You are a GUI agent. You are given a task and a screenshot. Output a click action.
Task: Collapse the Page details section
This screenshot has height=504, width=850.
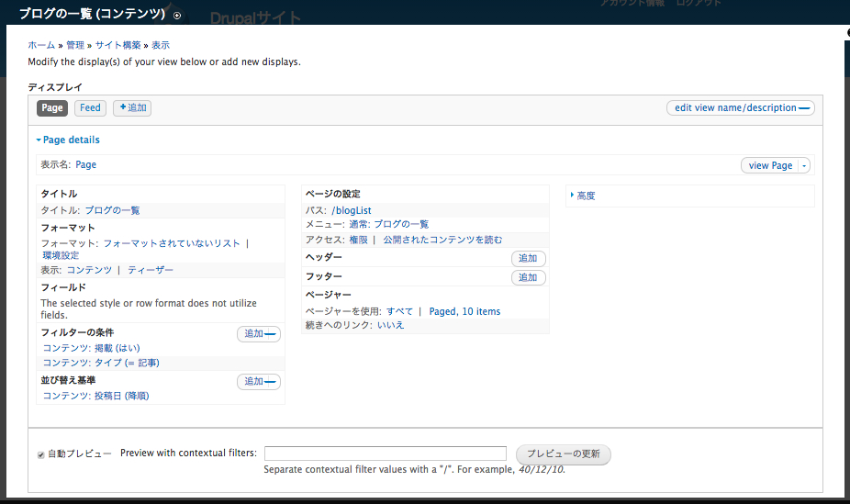[68, 140]
